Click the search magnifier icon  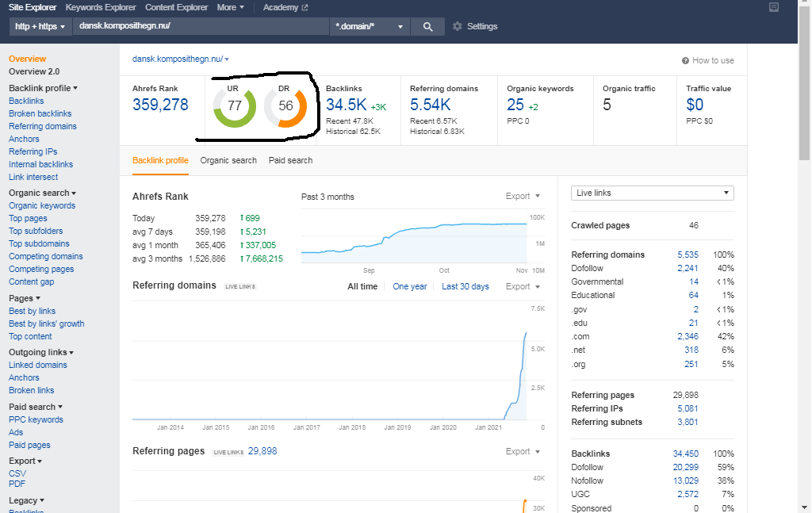[427, 26]
